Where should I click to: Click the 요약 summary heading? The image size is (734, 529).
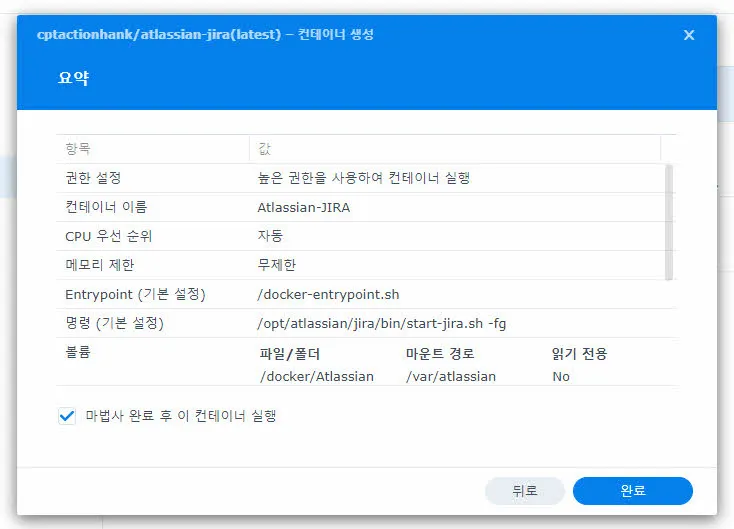pos(73,78)
